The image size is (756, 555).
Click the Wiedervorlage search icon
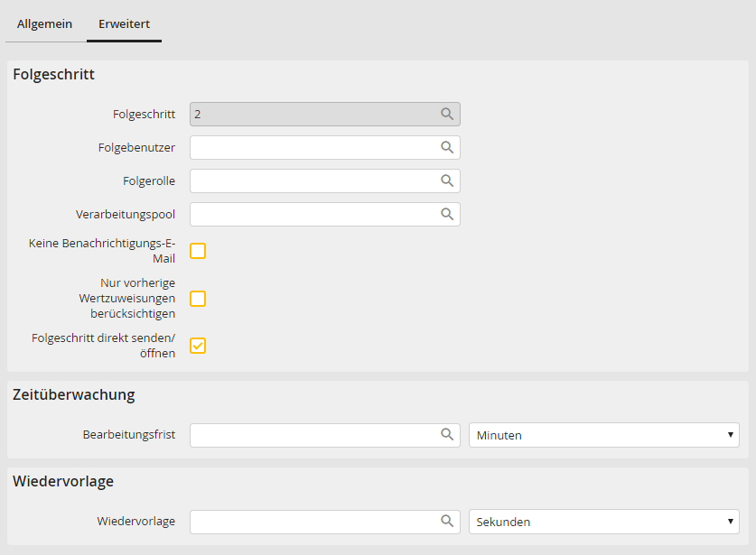click(x=446, y=522)
